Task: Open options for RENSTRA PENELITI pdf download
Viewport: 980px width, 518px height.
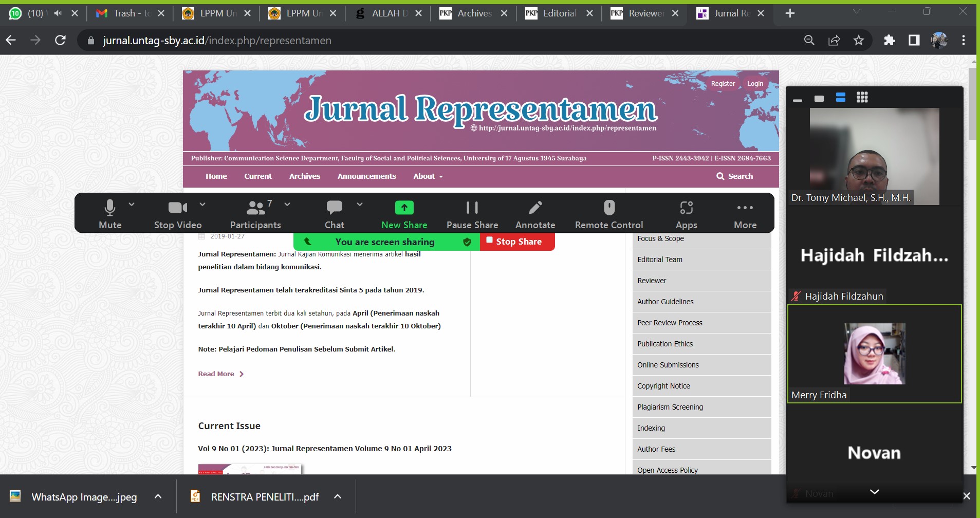Action: pos(338,496)
